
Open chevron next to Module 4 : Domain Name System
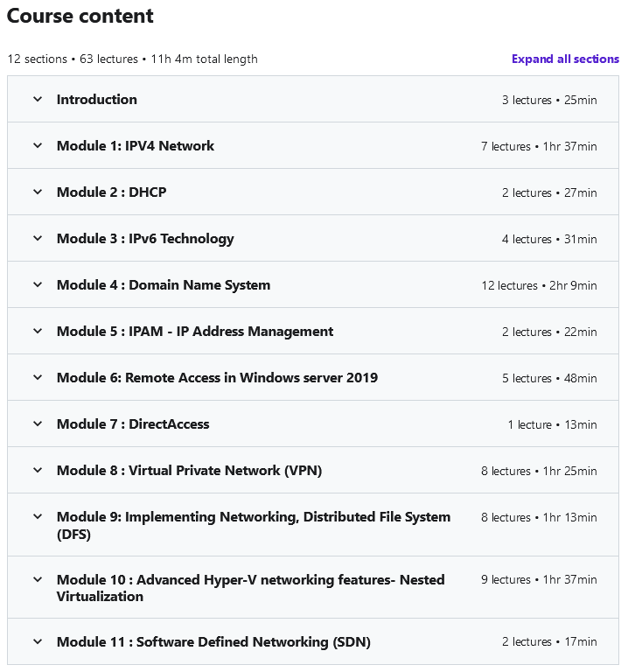click(38, 284)
